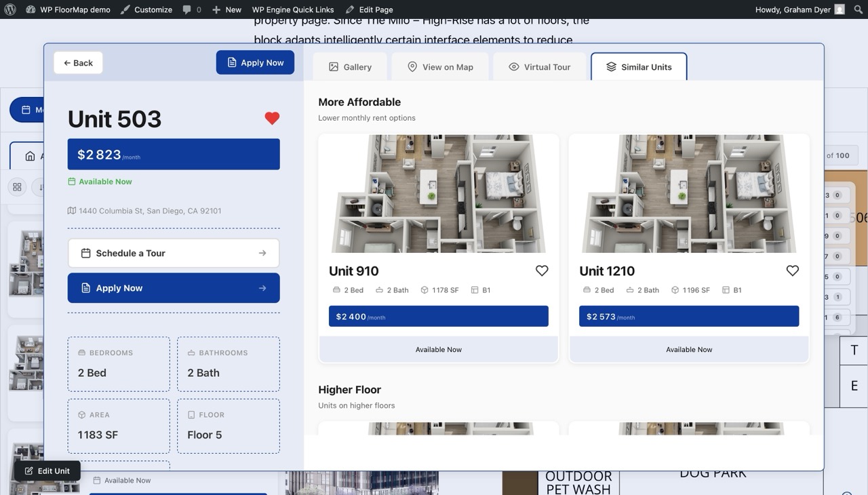Open the calendar icon in Schedule a Tour
Image resolution: width=868 pixels, height=495 pixels.
coord(85,252)
